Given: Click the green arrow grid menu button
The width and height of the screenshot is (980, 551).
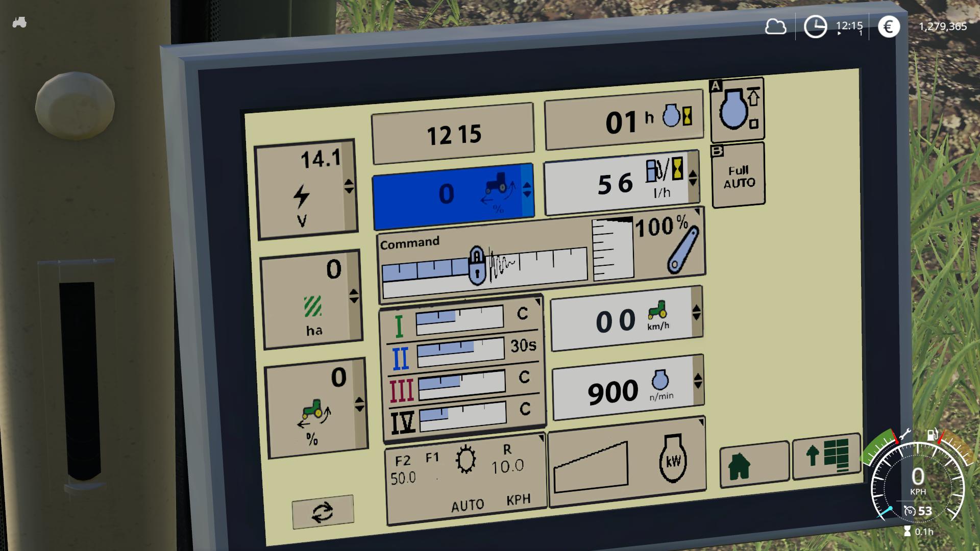Looking at the screenshot, I should 826,456.
